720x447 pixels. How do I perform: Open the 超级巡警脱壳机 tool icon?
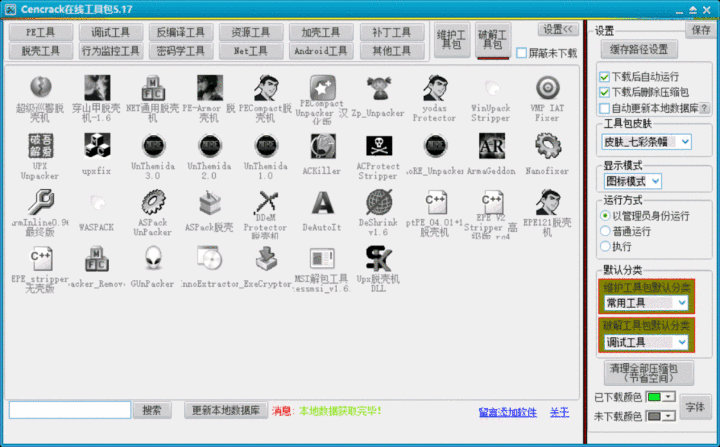[x=40, y=87]
